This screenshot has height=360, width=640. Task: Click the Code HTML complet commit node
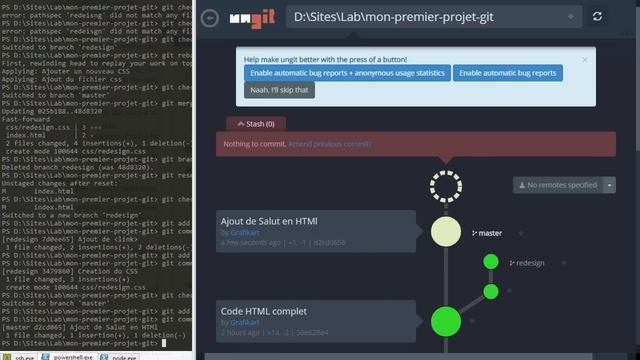(446, 321)
